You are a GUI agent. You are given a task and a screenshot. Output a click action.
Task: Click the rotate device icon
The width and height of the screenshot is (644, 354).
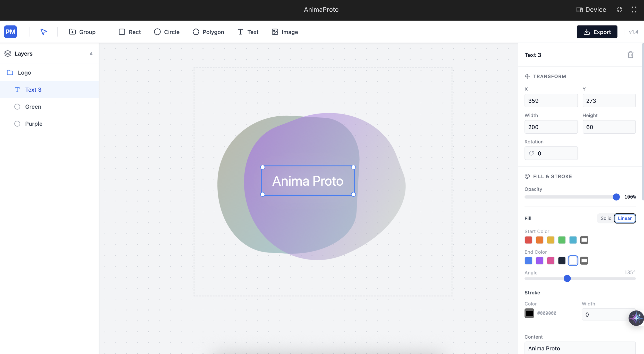619,10
